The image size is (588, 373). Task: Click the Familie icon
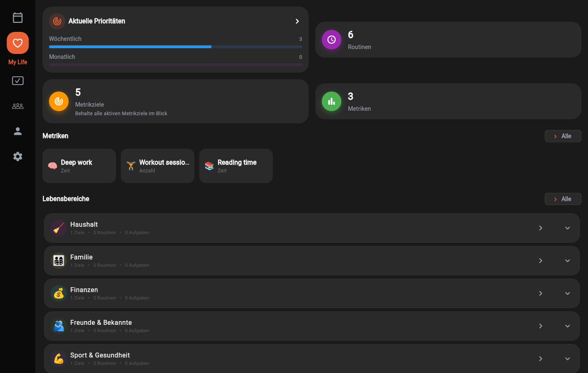coord(59,261)
